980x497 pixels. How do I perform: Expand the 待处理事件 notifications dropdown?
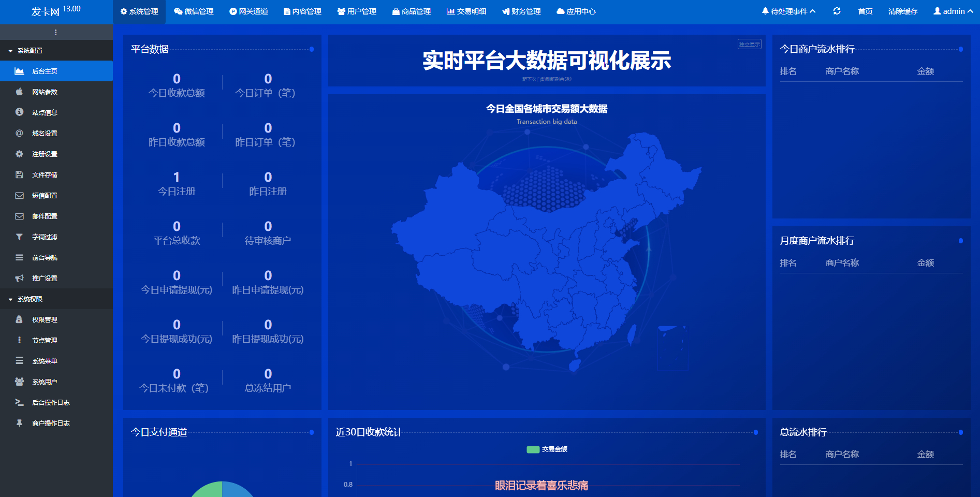[x=788, y=11]
